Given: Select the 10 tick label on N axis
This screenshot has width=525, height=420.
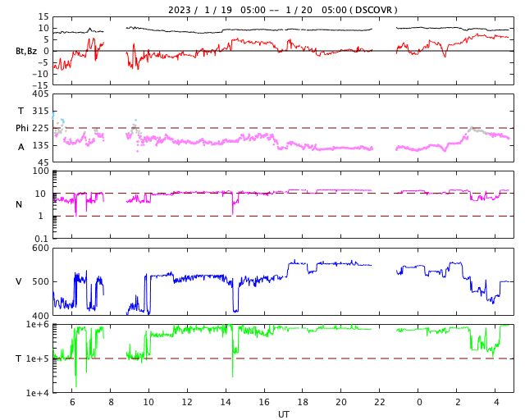Looking at the screenshot, I should pos(40,194).
